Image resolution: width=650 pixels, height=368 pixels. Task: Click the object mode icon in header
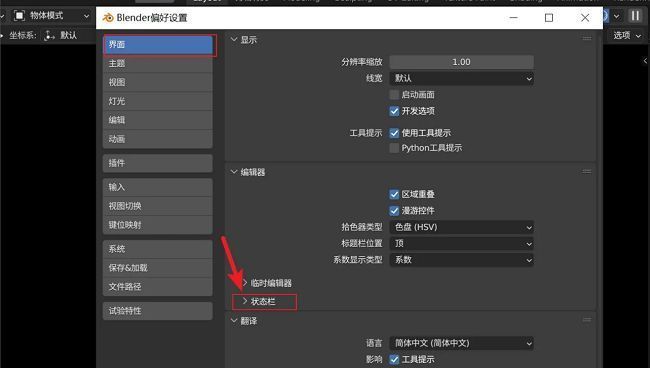click(x=19, y=16)
